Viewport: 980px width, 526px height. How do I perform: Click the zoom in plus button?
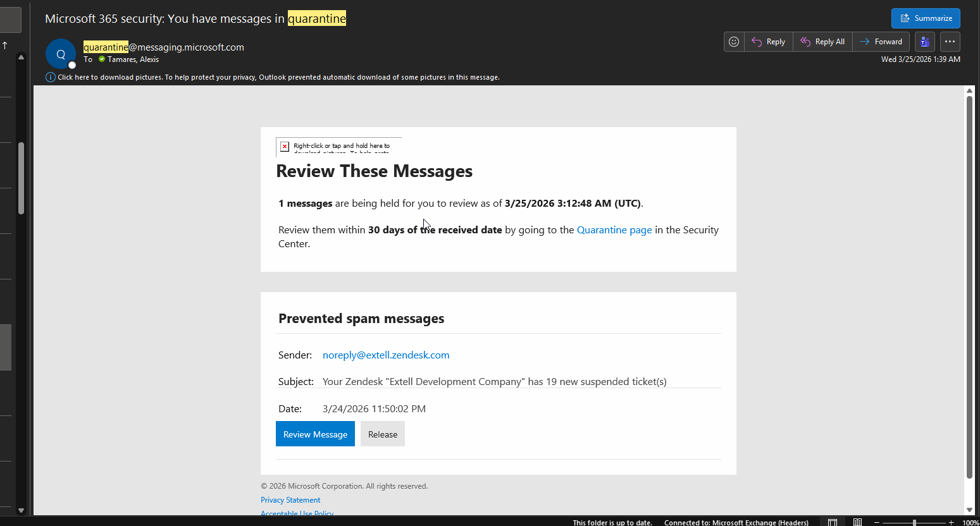coord(951,523)
